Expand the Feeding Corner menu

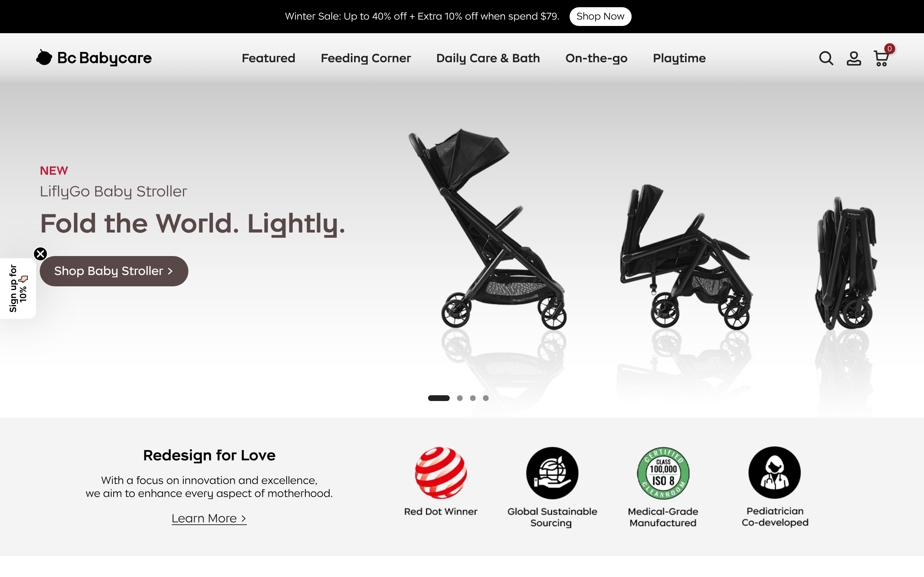pos(366,58)
